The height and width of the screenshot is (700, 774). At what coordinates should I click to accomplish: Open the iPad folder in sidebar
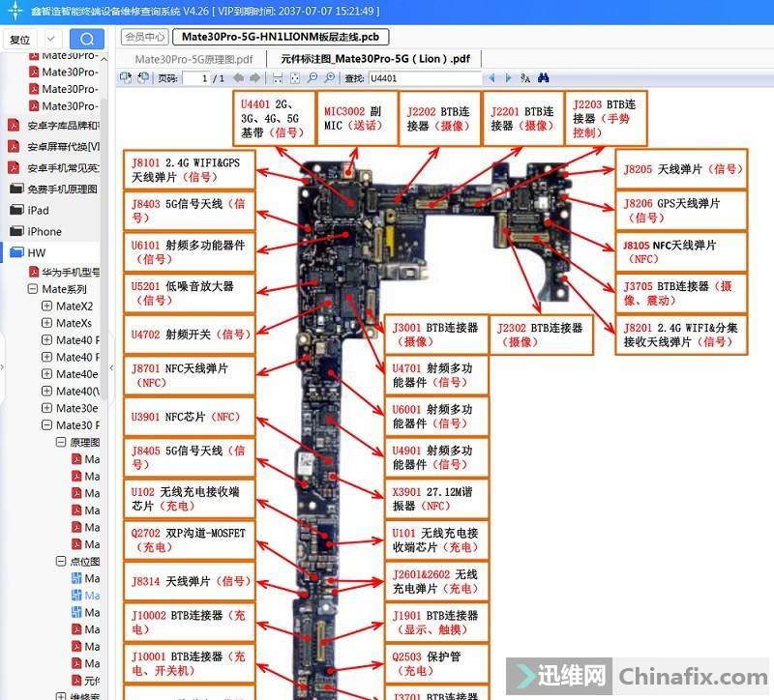[38, 210]
